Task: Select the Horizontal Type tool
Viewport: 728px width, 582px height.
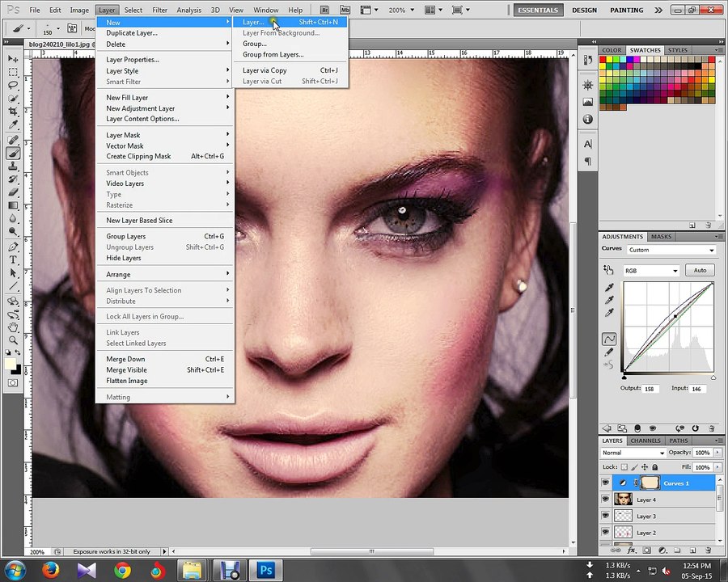Action: tap(13, 260)
